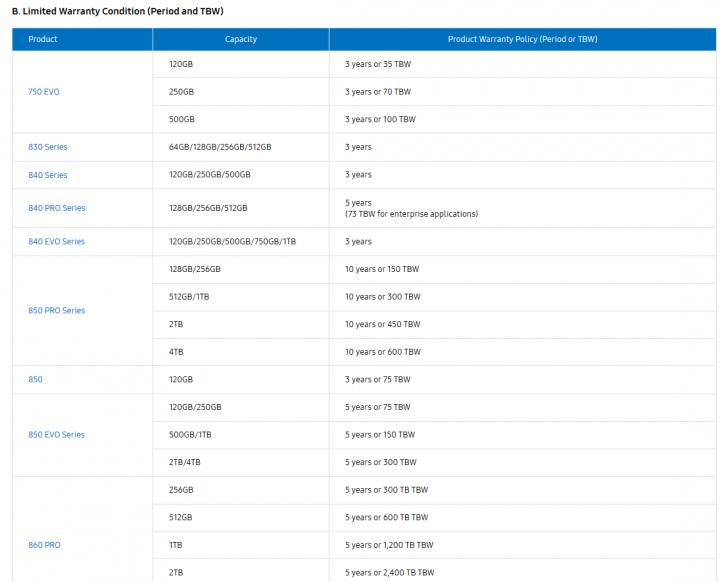Open the 850 EVO Series link
The width and height of the screenshot is (720, 582).
tap(56, 435)
